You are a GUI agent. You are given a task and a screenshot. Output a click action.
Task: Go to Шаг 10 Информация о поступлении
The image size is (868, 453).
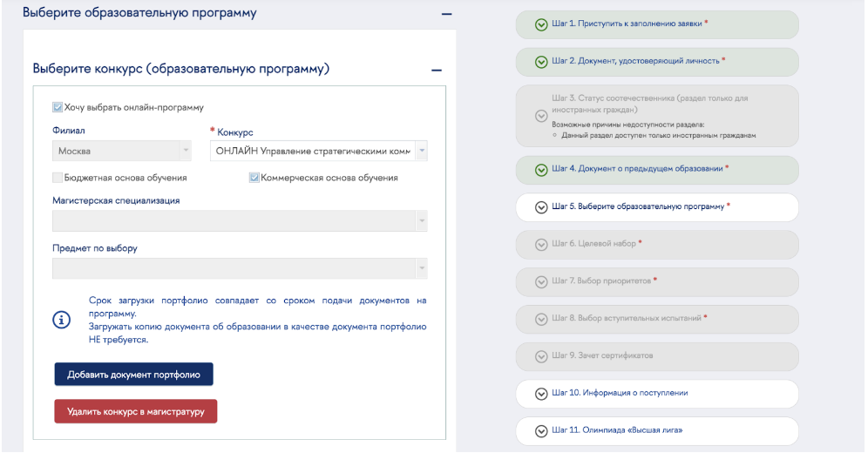tap(657, 394)
